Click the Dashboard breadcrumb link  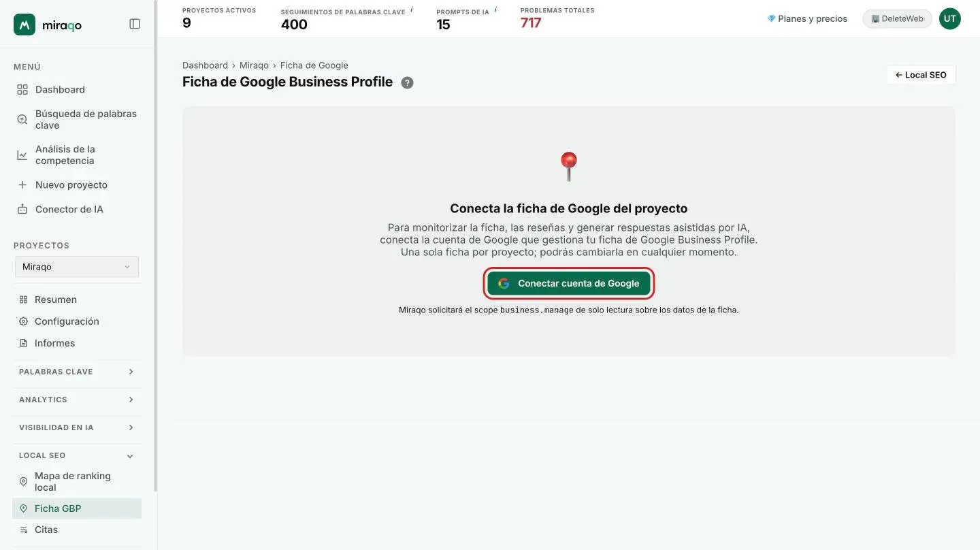205,65
